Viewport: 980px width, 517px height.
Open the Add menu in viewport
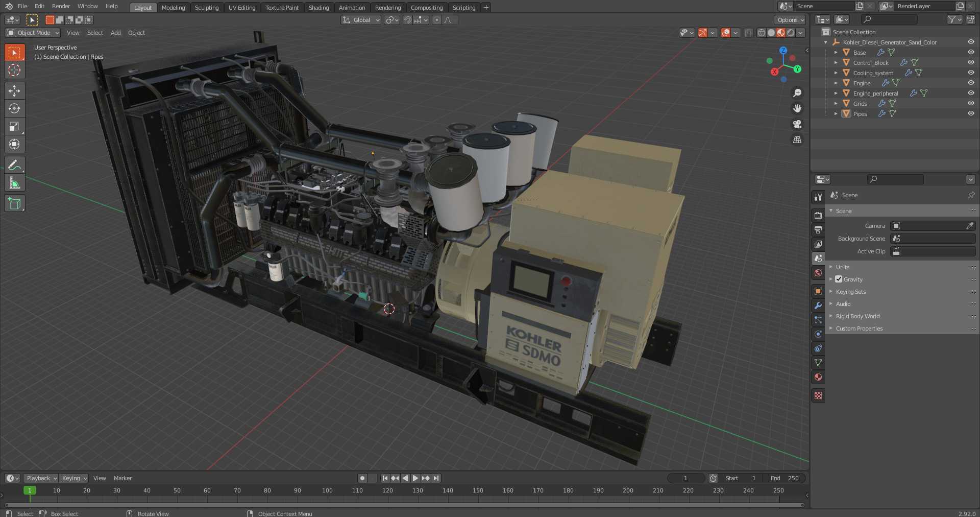tap(116, 33)
